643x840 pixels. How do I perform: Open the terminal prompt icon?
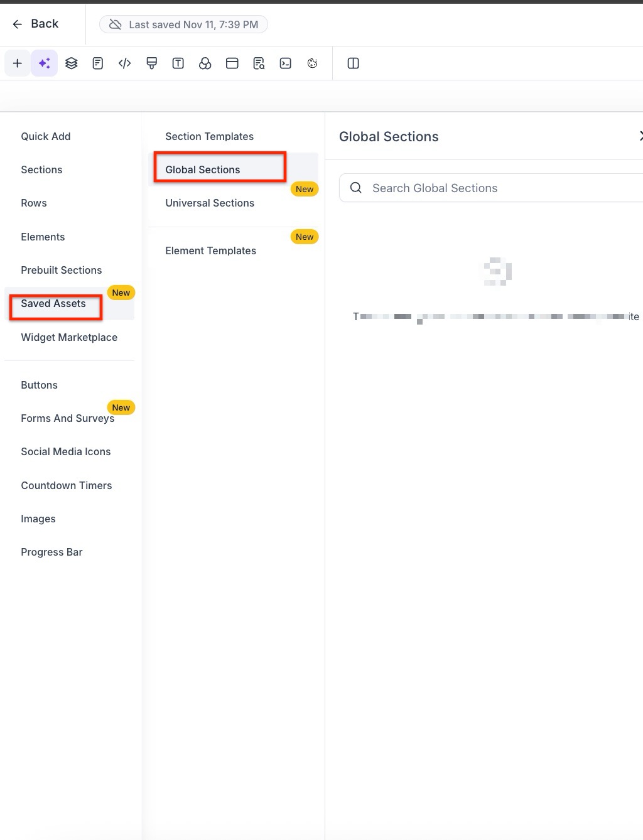click(286, 63)
